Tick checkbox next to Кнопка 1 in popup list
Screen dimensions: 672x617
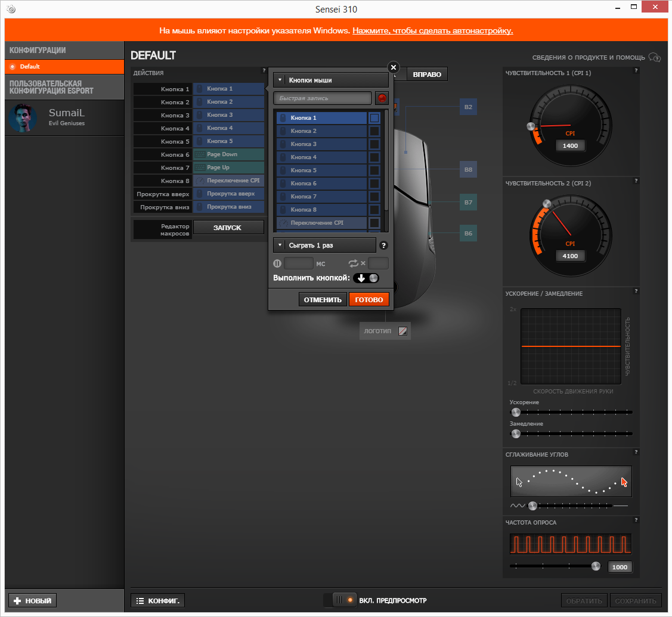pos(374,118)
